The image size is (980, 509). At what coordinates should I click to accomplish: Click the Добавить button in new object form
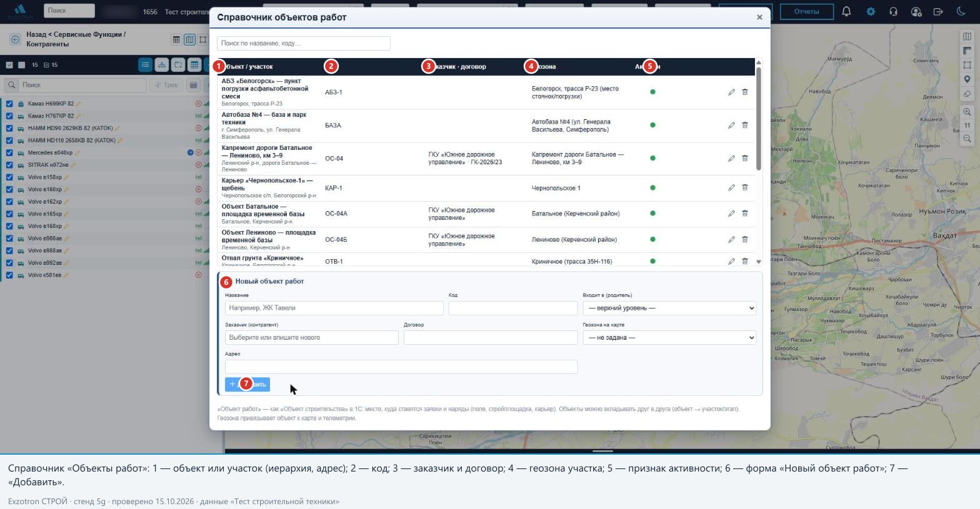click(247, 384)
